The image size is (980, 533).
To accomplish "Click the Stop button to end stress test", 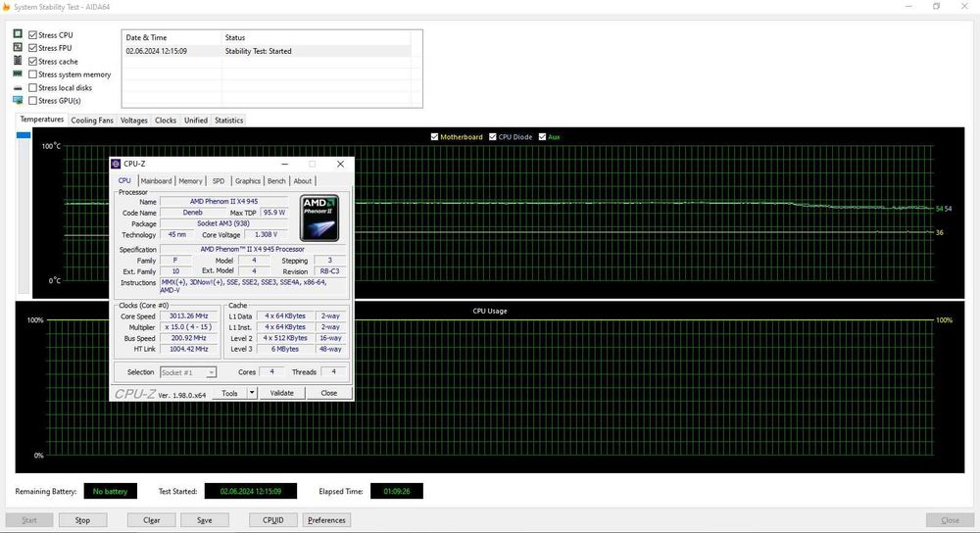I will pyautogui.click(x=82, y=520).
